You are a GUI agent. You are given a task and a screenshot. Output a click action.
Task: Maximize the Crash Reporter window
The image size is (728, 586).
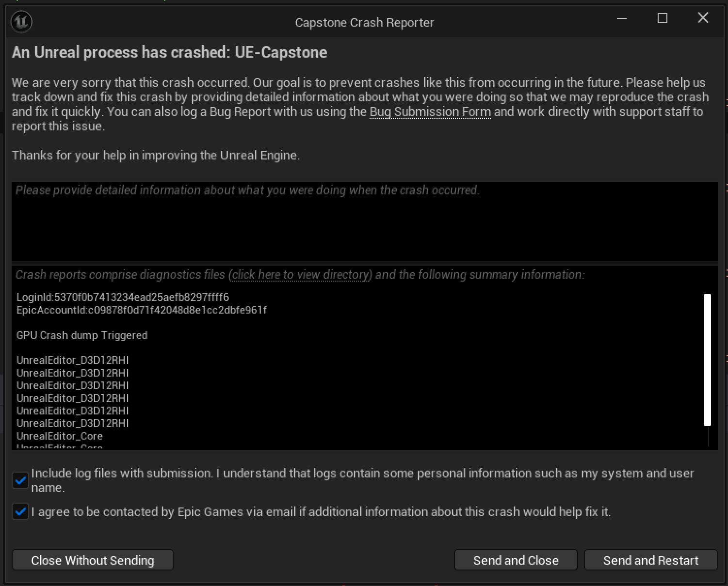coord(662,18)
